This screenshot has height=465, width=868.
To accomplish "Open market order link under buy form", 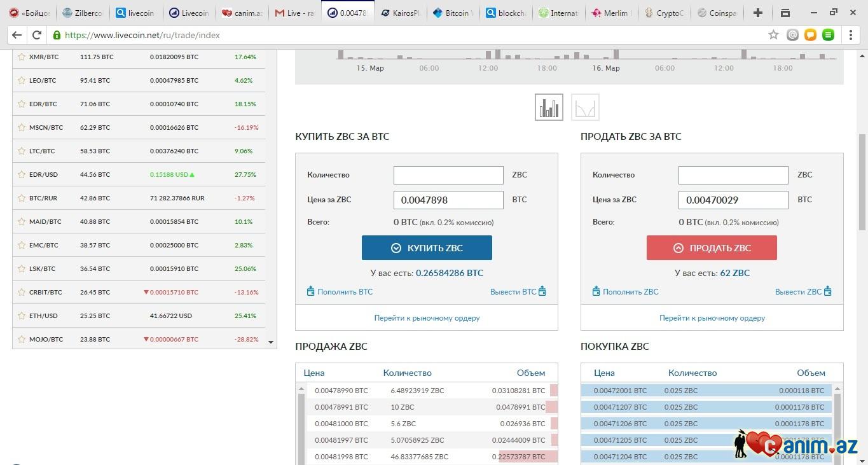I will coord(427,317).
